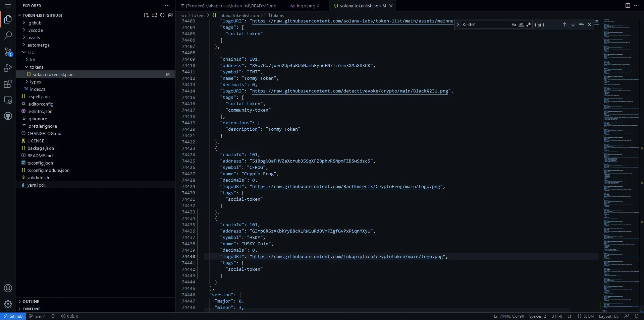
Task: Open the Search view in activity bar
Action: tap(8, 36)
